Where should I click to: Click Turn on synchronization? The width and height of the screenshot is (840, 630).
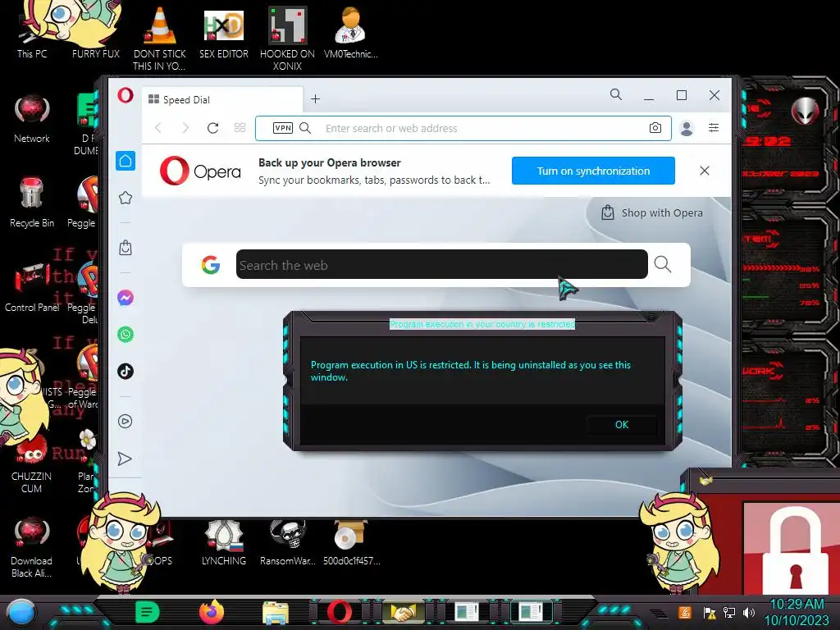(593, 171)
